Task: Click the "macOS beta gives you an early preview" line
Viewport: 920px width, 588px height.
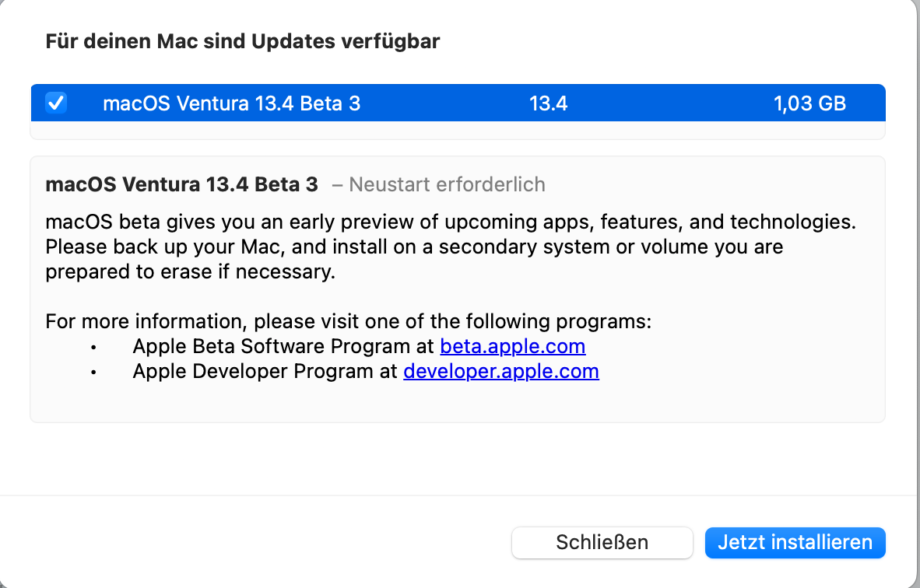Action: [450, 222]
